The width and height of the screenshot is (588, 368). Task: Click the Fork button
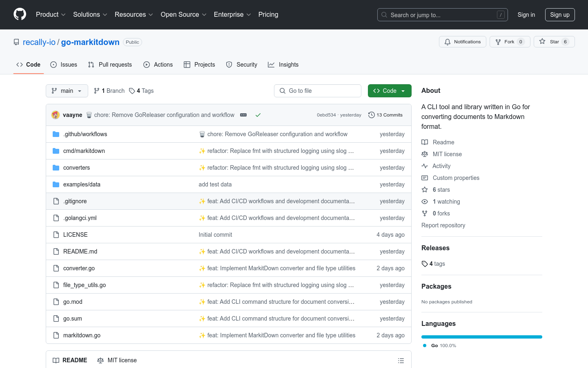[x=510, y=42]
